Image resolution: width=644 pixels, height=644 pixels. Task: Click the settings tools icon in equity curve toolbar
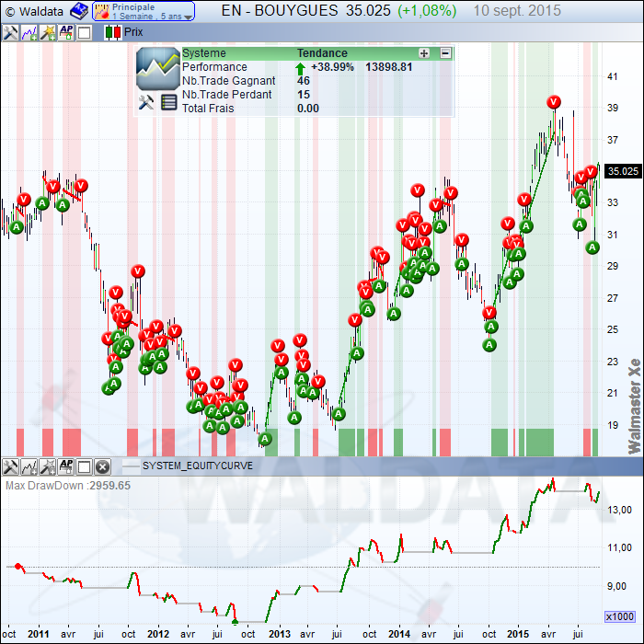pyautogui.click(x=10, y=467)
